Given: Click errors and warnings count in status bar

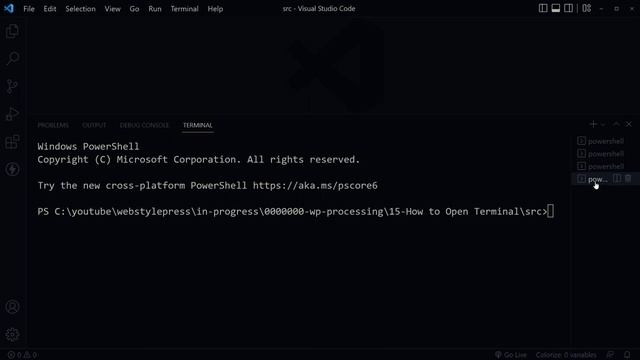Looking at the screenshot, I should tap(22, 355).
